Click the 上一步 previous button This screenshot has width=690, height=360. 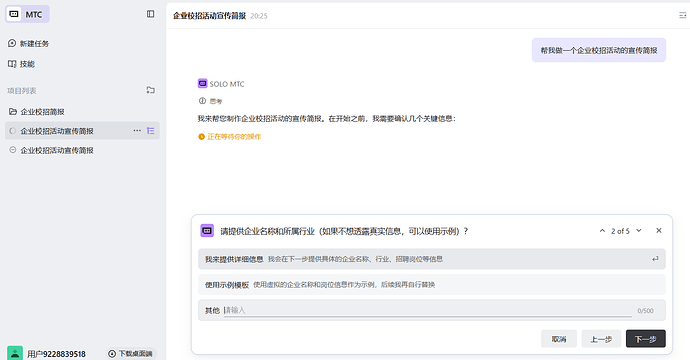point(601,339)
